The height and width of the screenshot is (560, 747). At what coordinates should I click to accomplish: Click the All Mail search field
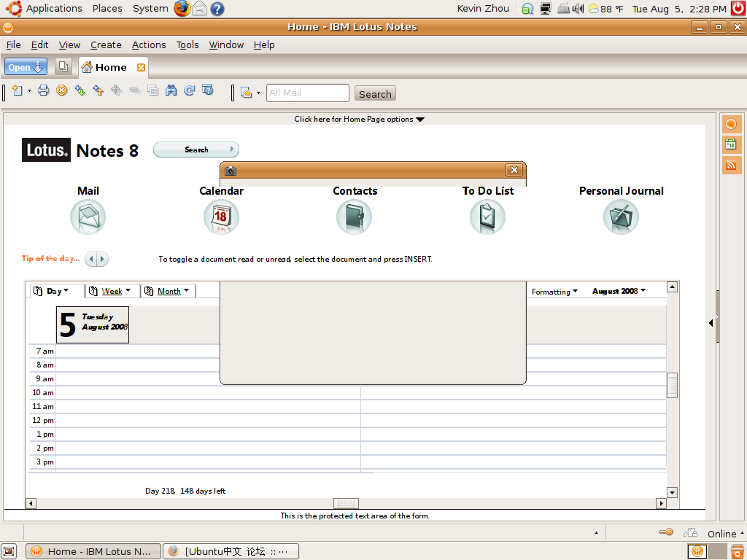click(x=307, y=93)
